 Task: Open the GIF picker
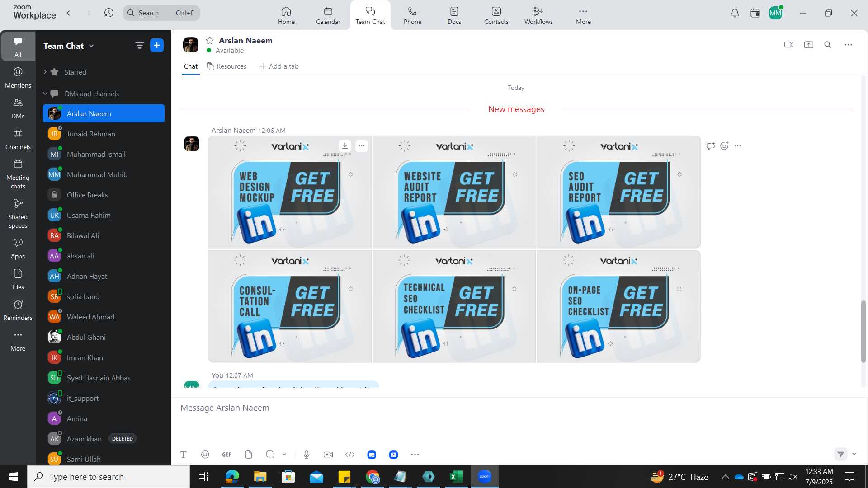pyautogui.click(x=227, y=455)
